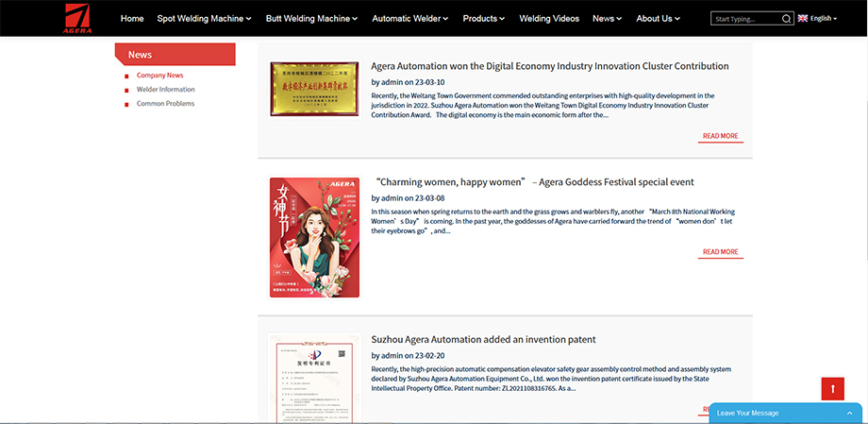
Task: Open the Spot Welding Machine dropdown
Action: coord(204,18)
